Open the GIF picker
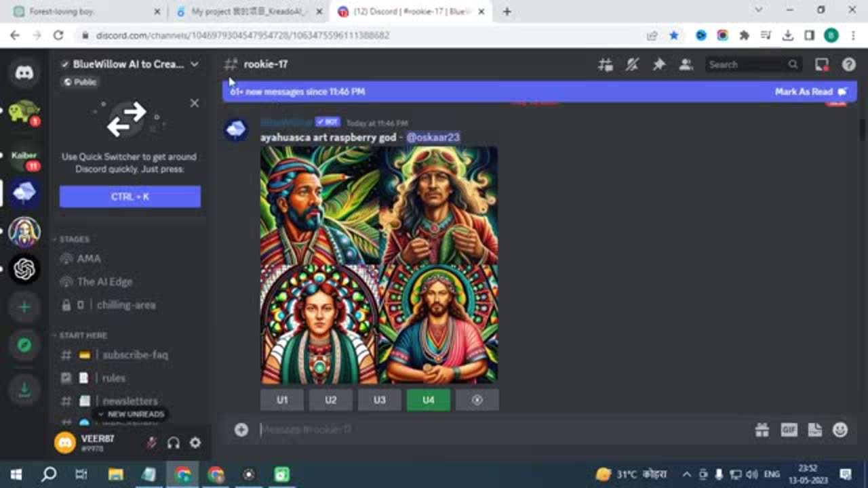Image resolution: width=868 pixels, height=488 pixels. pyautogui.click(x=789, y=430)
